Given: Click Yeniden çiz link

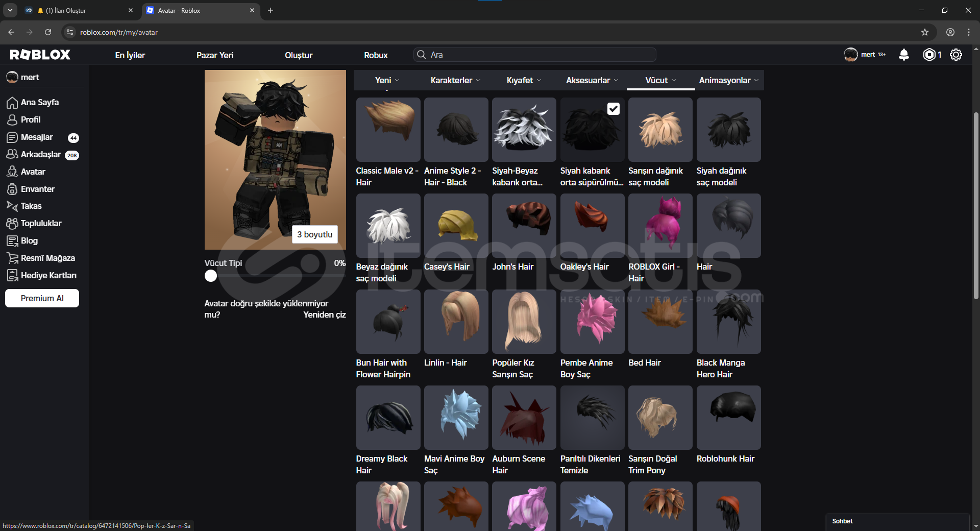Looking at the screenshot, I should (325, 315).
